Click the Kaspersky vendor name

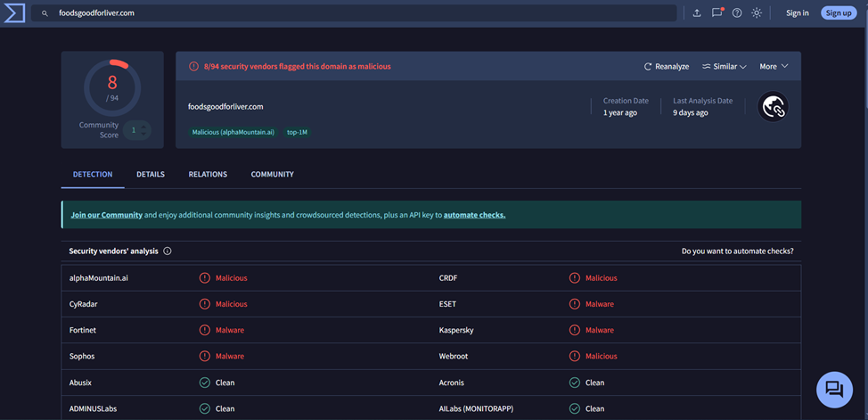456,330
